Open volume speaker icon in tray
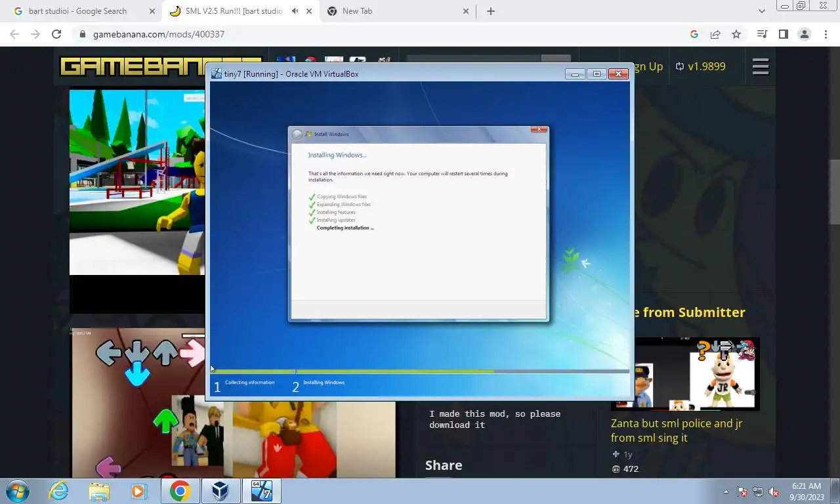 click(x=774, y=492)
